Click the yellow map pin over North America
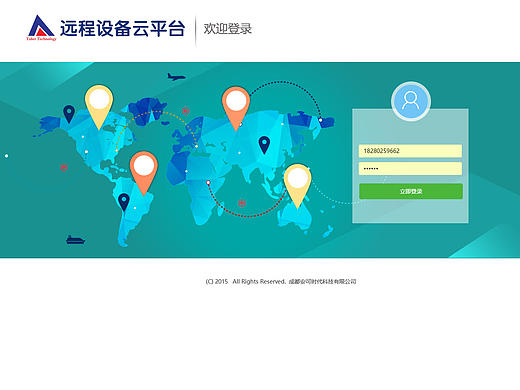The image size is (520, 390). (x=99, y=107)
